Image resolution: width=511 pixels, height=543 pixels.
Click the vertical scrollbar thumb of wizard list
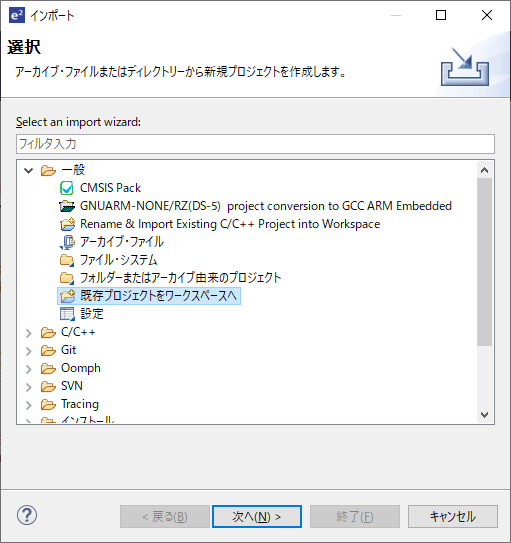(484, 262)
